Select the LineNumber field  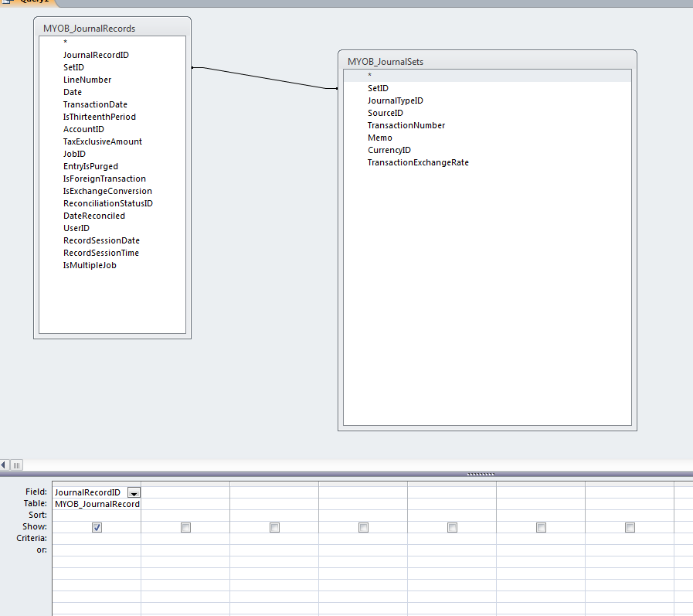tap(112, 80)
